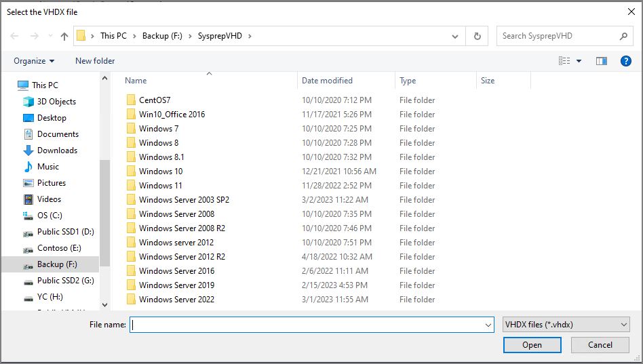
Task: Sort by the Size column header
Action: coord(488,81)
